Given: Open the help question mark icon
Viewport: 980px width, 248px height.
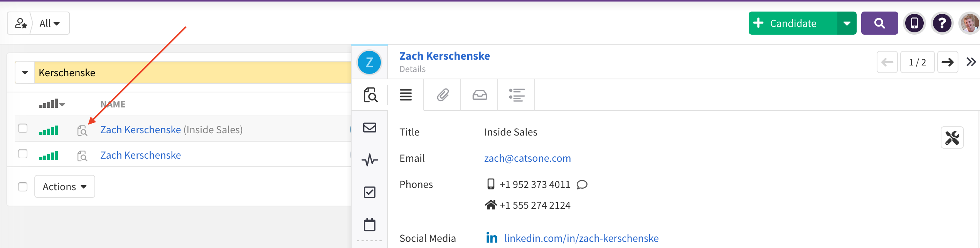Looking at the screenshot, I should point(942,23).
